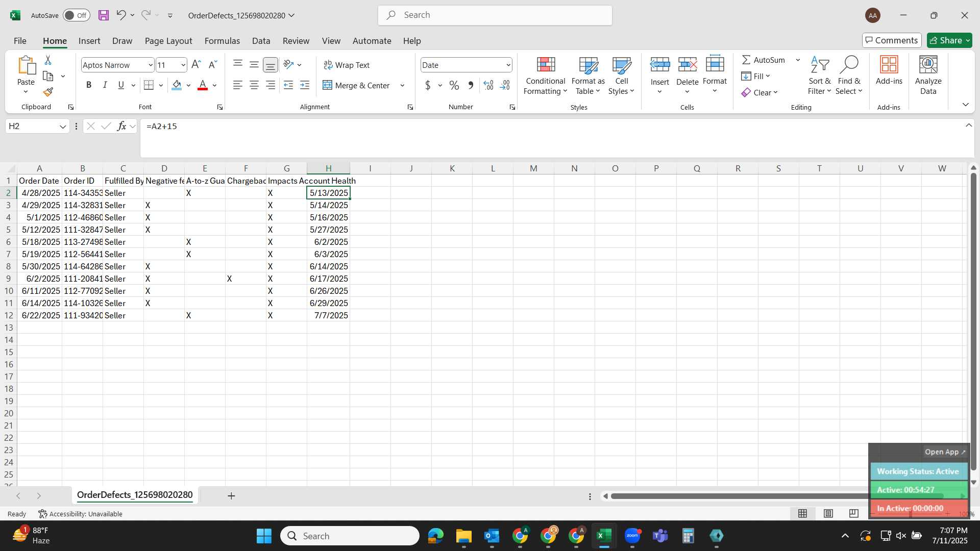Toggle Underline formatting
The height and width of the screenshot is (551, 980).
[x=121, y=85]
